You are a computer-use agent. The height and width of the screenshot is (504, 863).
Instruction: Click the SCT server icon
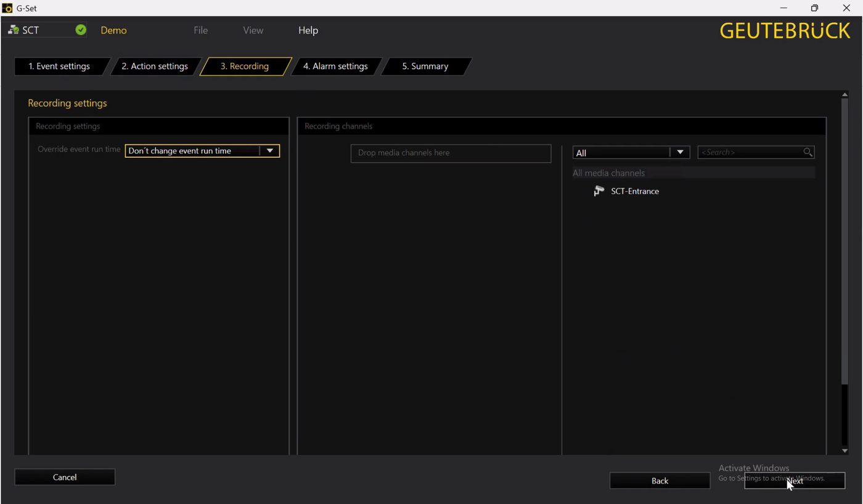(13, 30)
